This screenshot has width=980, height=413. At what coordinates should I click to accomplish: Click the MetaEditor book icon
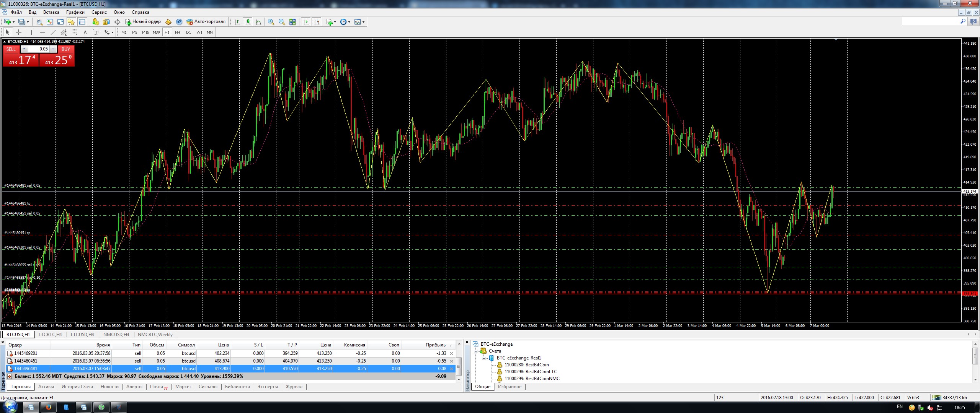tap(168, 22)
